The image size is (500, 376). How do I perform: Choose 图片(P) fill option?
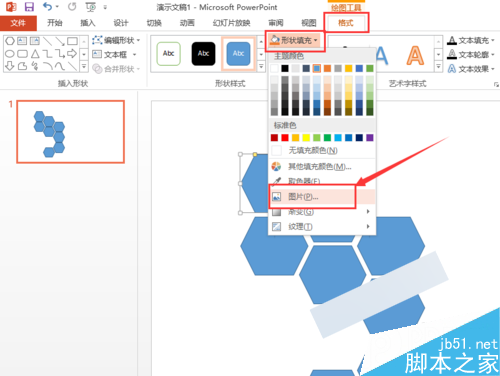click(x=322, y=197)
